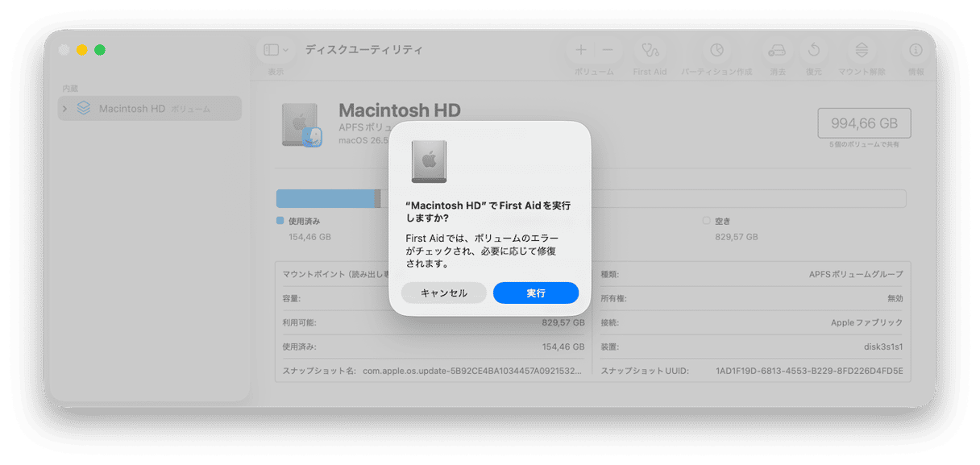Click the 復元 restore icon
The image size is (980, 465).
(814, 50)
